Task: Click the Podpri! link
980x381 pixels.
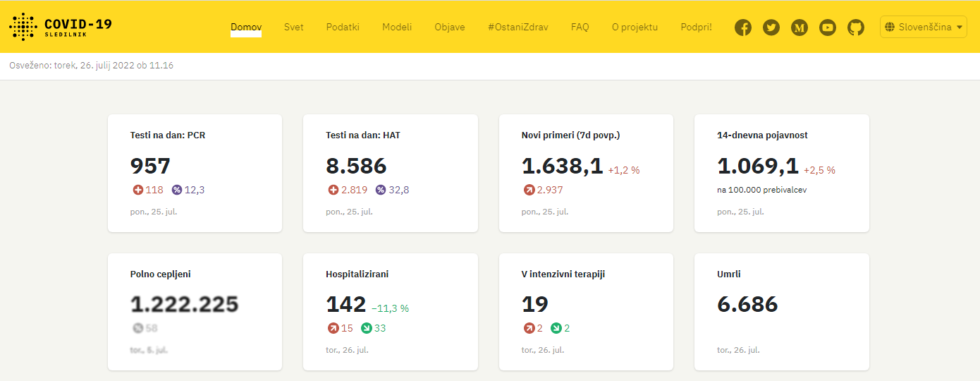Action: (x=696, y=28)
